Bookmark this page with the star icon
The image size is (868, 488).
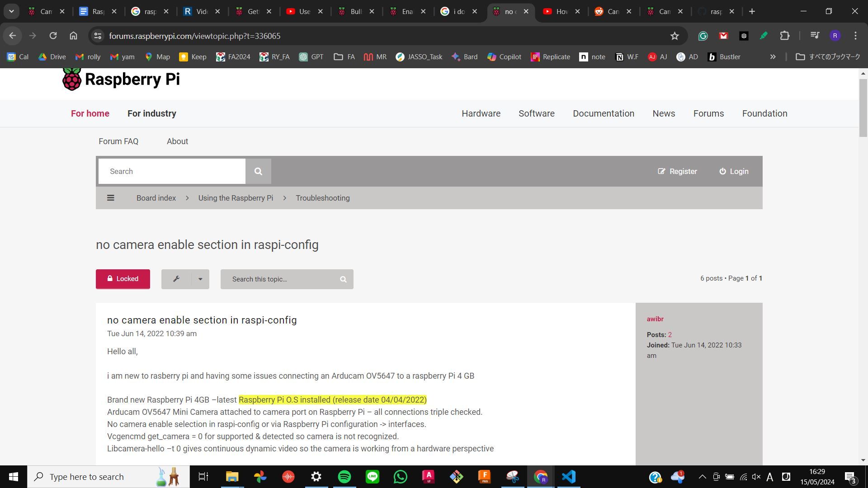675,36
